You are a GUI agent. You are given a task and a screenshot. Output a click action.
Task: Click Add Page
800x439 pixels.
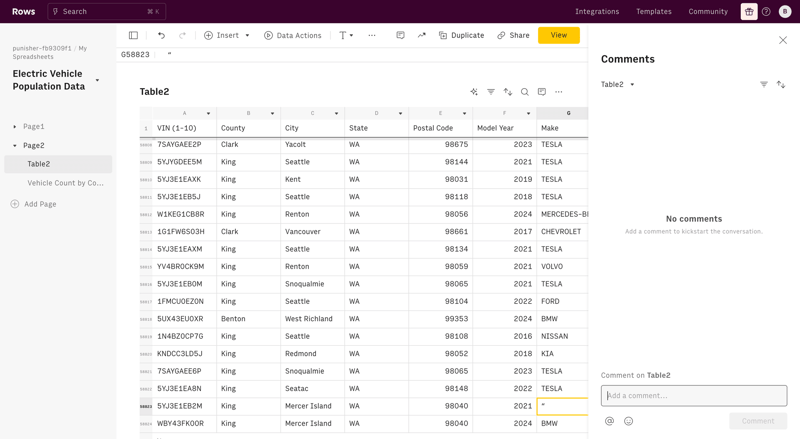point(34,204)
